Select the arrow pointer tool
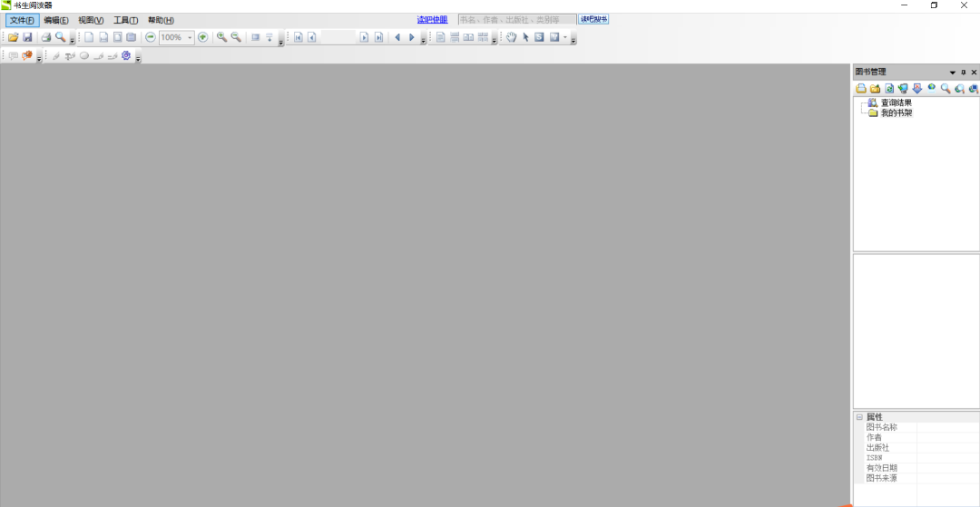The width and height of the screenshot is (980, 507). [525, 37]
